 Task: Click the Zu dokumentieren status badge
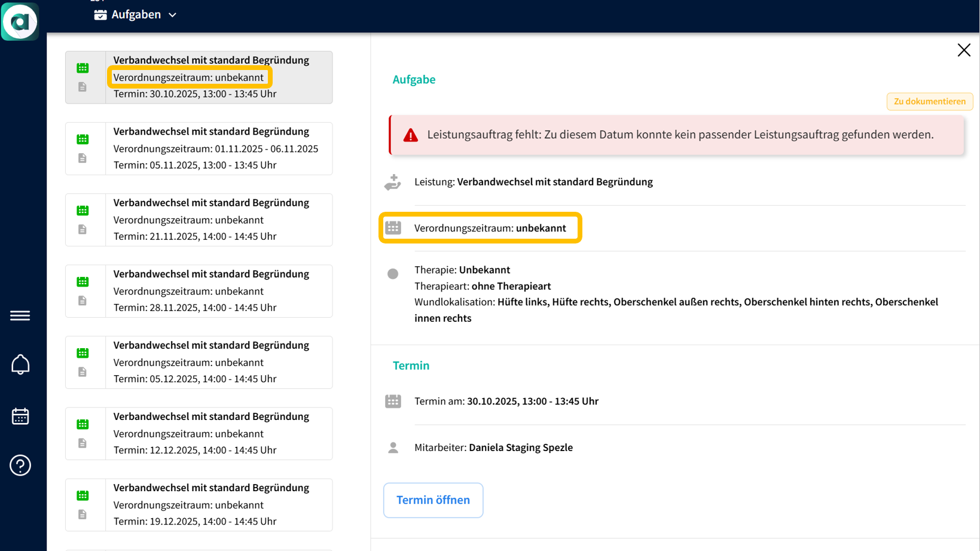click(929, 102)
